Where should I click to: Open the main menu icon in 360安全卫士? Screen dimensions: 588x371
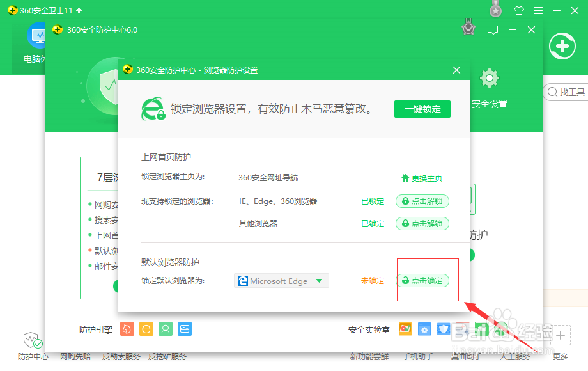538,10
